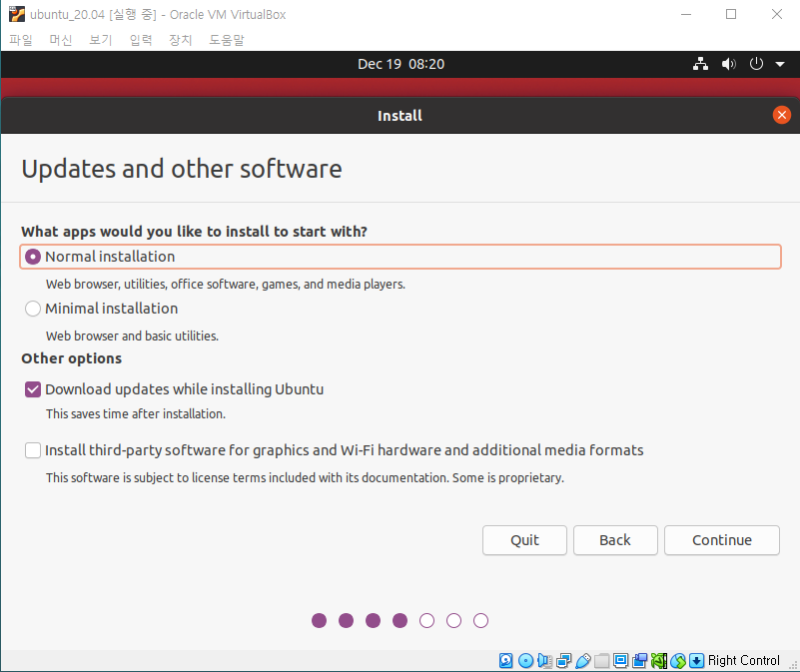Screen dimensions: 800x672
Task: Click the green CPU execution icon in status bar
Action: click(x=658, y=660)
